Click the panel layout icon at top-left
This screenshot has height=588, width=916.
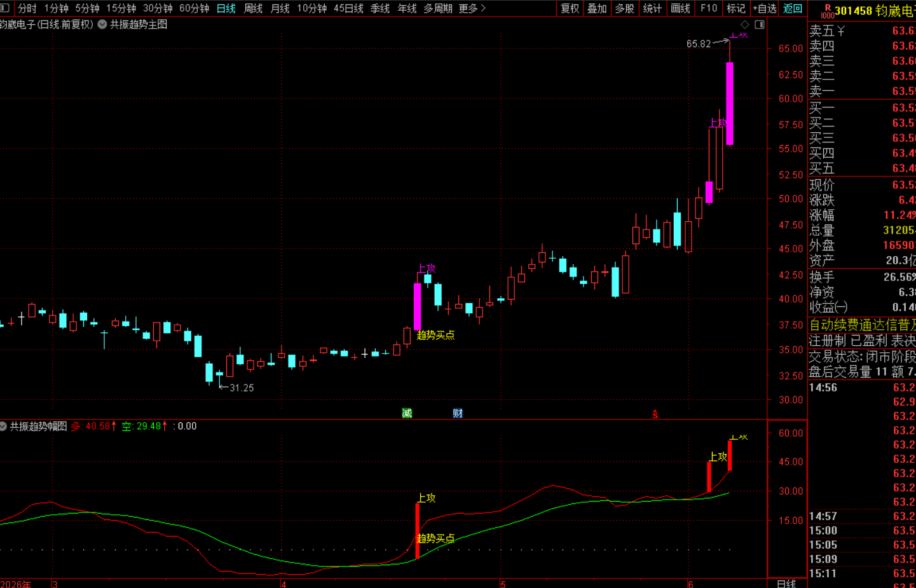5,8
